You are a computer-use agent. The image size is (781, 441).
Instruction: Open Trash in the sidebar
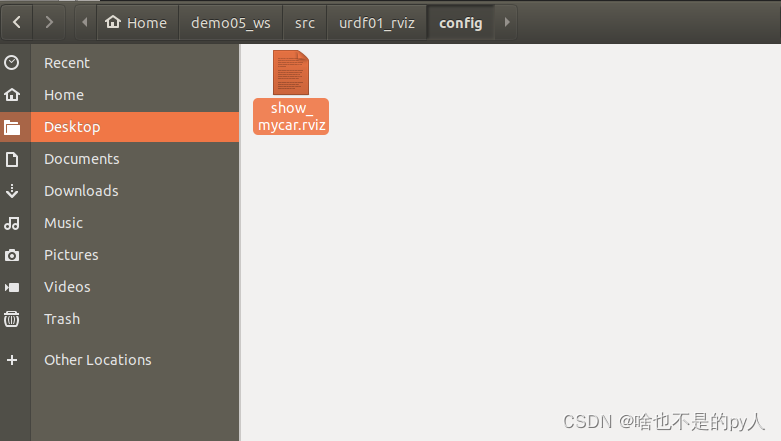62,319
